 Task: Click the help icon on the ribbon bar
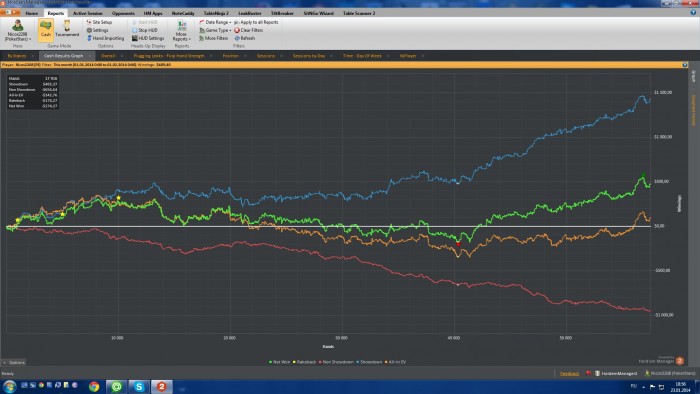coord(693,12)
